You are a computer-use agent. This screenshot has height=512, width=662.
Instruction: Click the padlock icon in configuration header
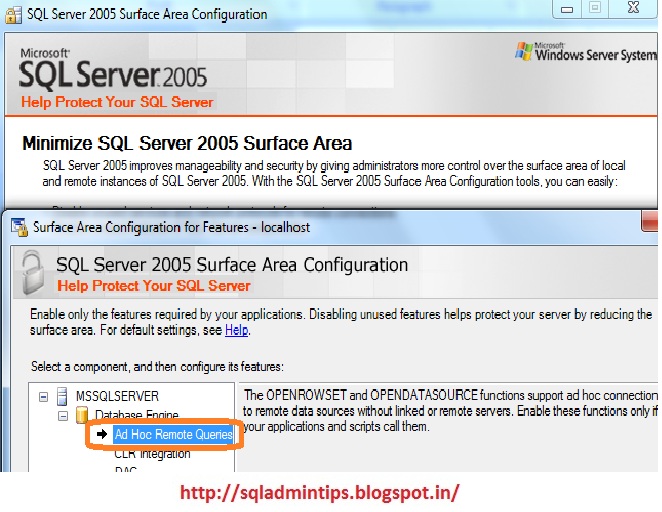[x=33, y=273]
